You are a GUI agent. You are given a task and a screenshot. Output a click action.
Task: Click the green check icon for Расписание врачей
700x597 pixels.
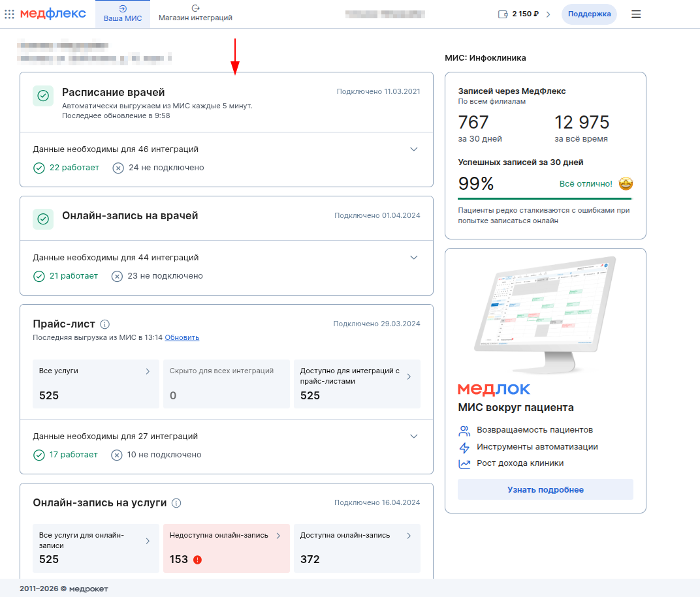click(x=43, y=96)
